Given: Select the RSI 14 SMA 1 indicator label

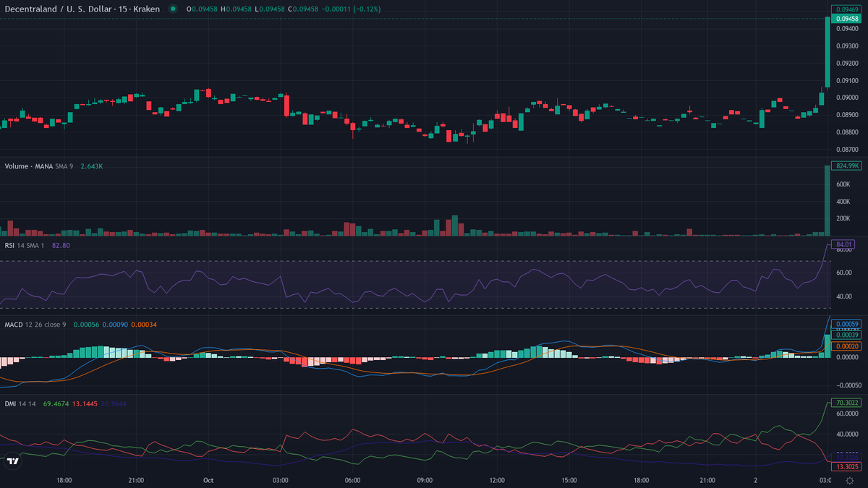Looking at the screenshot, I should pos(26,246).
